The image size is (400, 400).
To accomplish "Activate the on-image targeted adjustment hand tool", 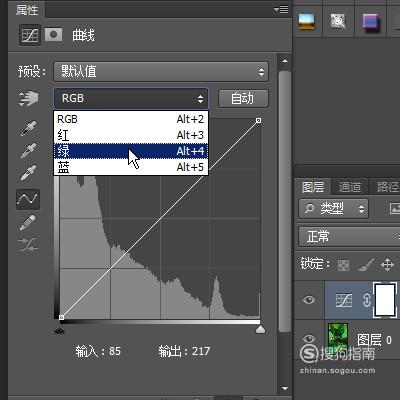I will (28, 99).
